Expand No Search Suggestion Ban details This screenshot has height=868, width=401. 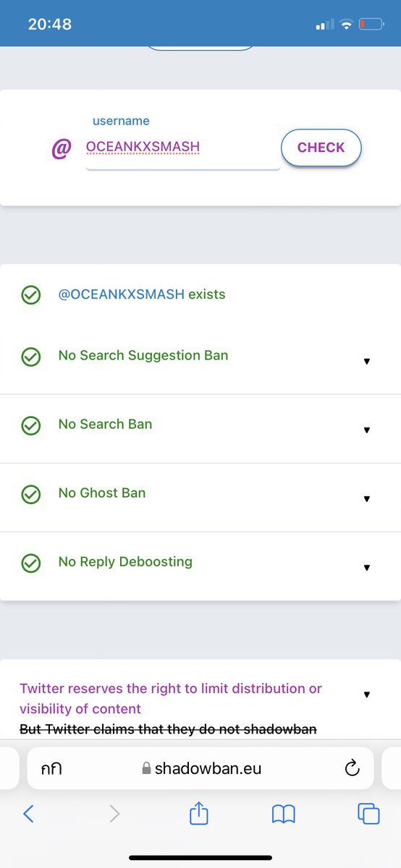click(x=367, y=361)
